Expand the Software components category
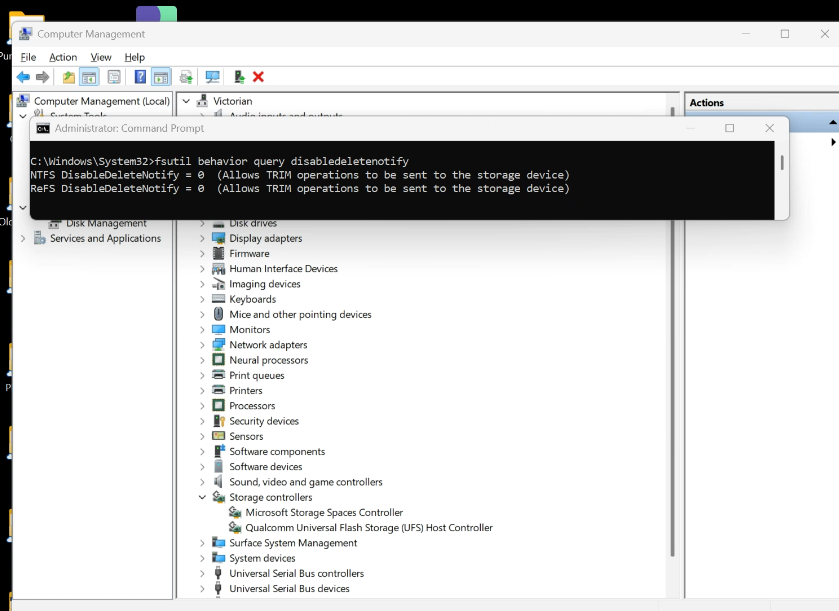The width and height of the screenshot is (839, 611). click(202, 452)
